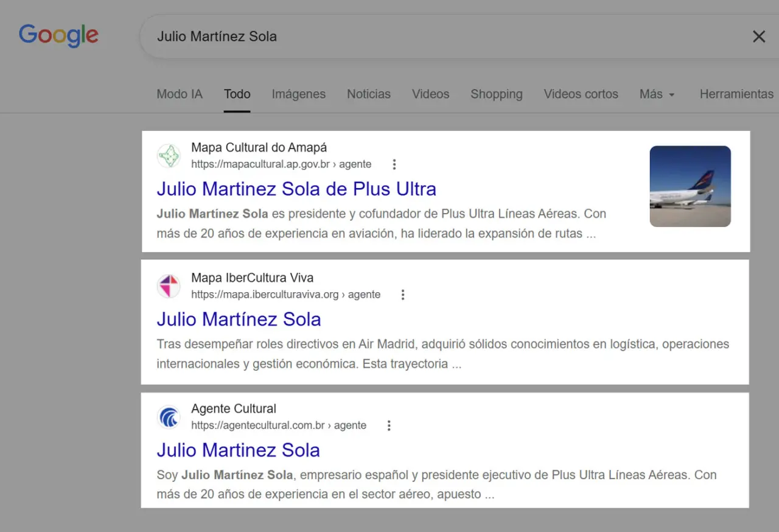Click Mapa IberCultura Viva favicon
Screen dimensions: 779x532
coord(169,286)
